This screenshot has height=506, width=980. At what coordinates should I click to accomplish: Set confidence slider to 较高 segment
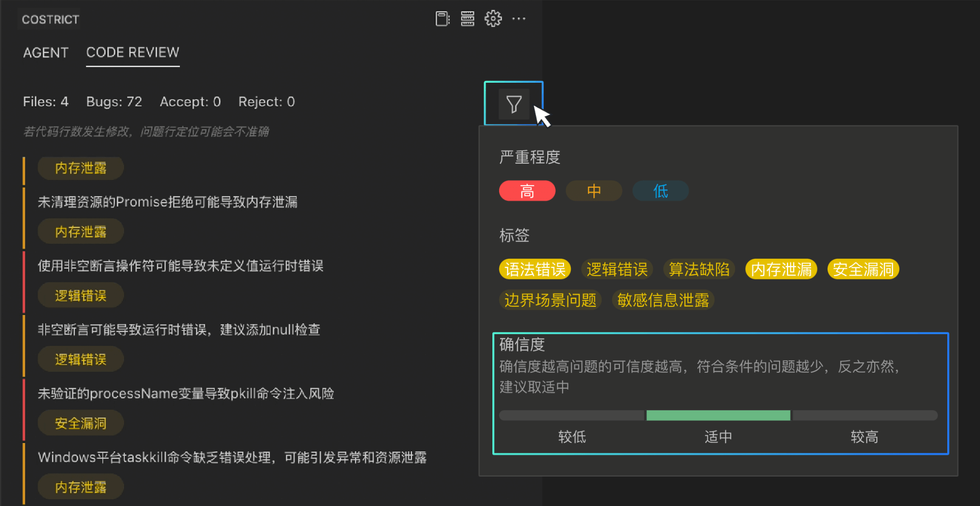(x=865, y=416)
